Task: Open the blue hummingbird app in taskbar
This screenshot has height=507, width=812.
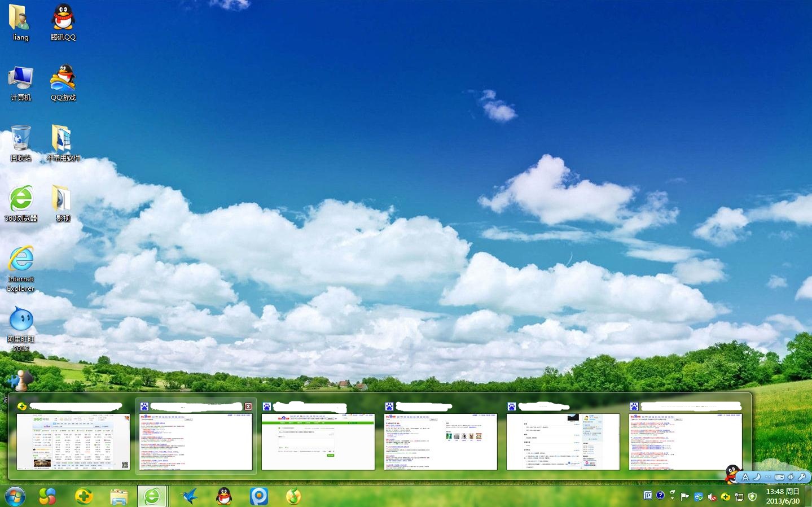Action: click(188, 496)
